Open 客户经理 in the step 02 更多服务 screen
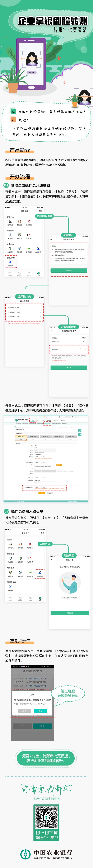93x868 pixels. (11, 546)
